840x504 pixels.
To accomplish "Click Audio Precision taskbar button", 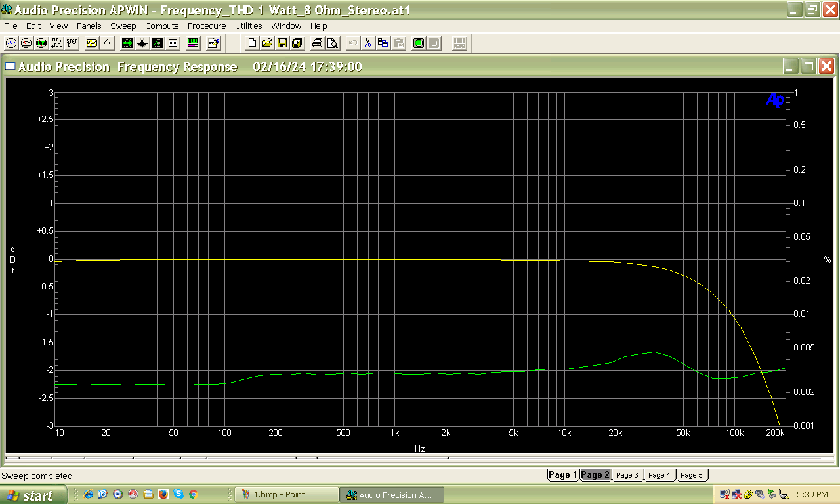I will 392,495.
